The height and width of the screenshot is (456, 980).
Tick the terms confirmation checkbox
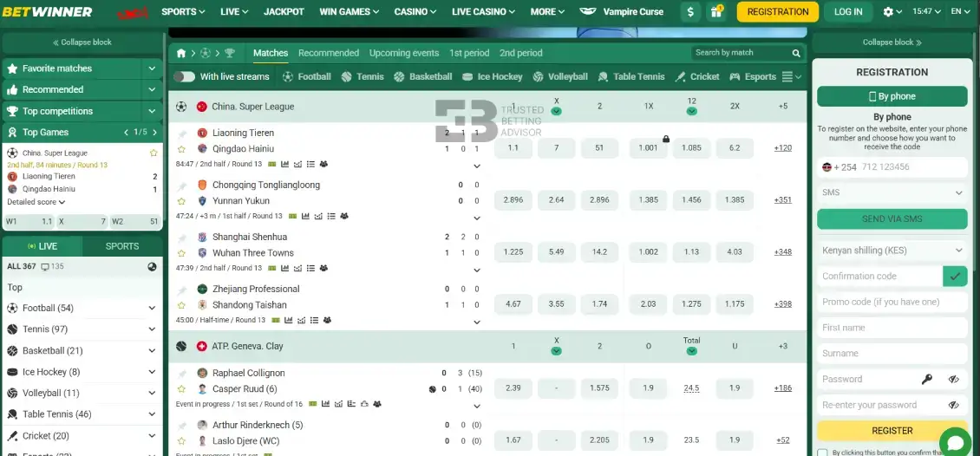[822, 453]
